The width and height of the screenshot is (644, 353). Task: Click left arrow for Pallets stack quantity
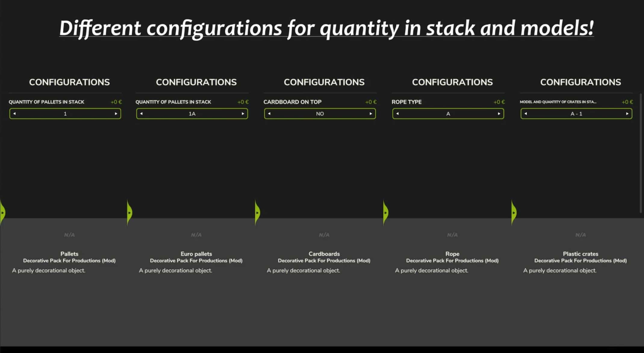[x=14, y=114]
